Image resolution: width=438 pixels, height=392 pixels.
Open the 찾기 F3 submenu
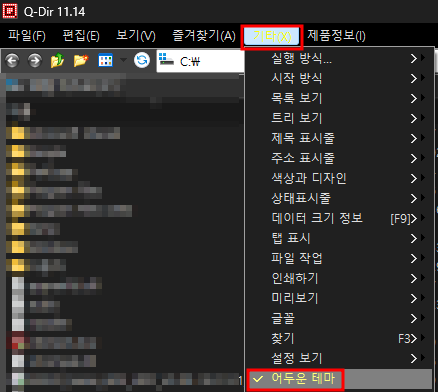coord(339,338)
